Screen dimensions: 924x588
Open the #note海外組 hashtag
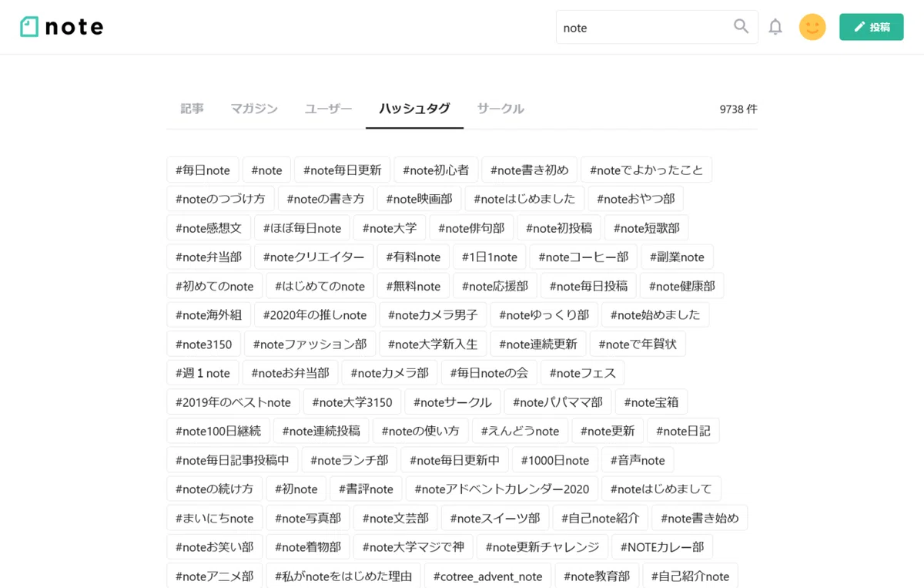(209, 314)
